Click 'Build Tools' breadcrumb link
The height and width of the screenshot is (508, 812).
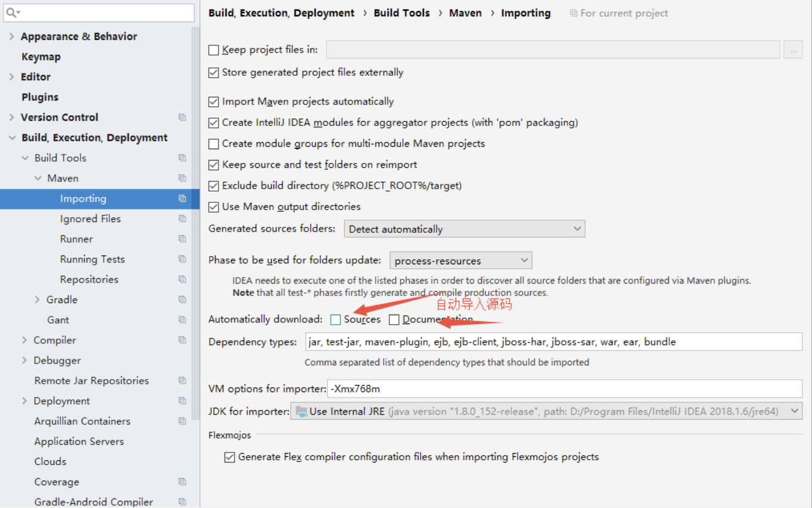tap(402, 13)
